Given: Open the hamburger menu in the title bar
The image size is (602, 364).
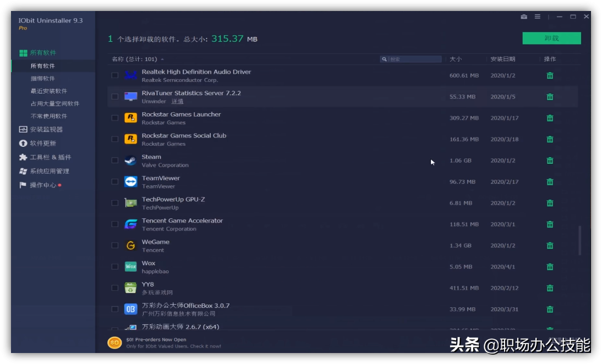Looking at the screenshot, I should click(537, 17).
